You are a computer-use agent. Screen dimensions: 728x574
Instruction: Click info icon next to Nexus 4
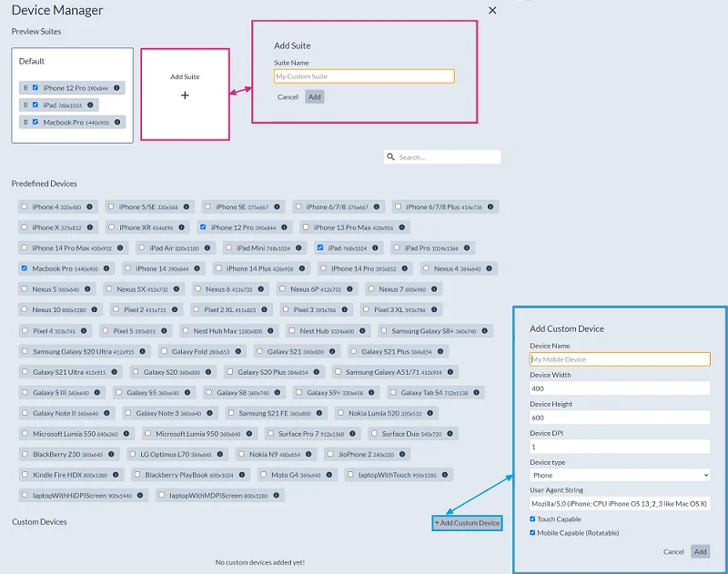pyautogui.click(x=489, y=268)
